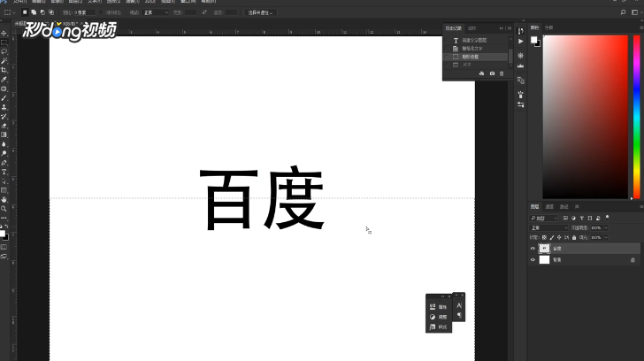Open workspace switcher icon top right
The height and width of the screenshot is (361, 644).
tap(634, 12)
